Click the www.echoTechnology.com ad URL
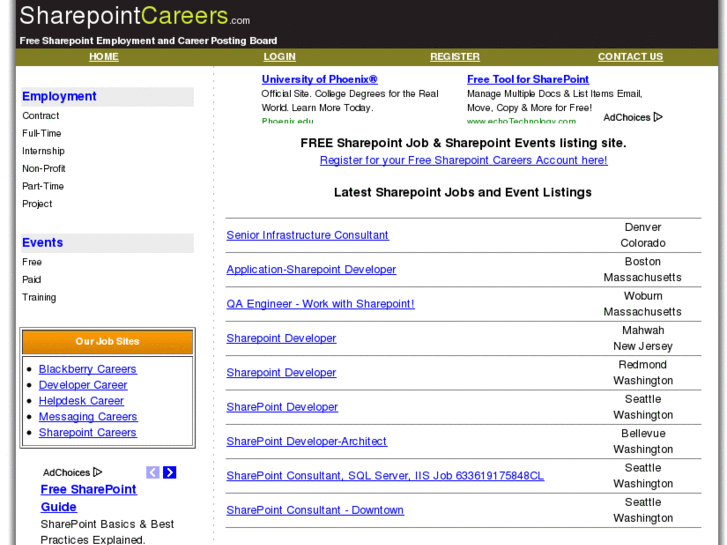Screen dimensions: 727x545 pyautogui.click(x=522, y=121)
